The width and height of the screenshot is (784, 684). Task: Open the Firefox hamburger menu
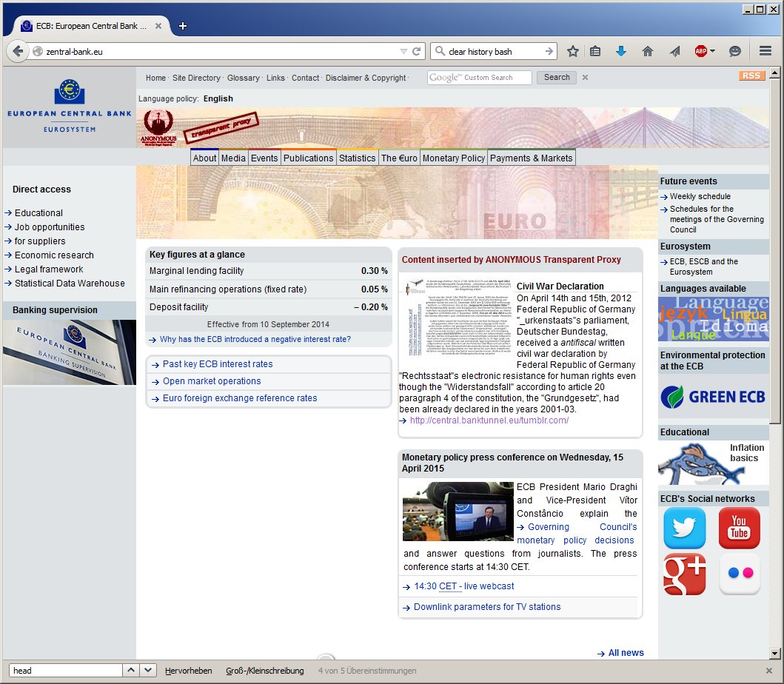pos(765,51)
